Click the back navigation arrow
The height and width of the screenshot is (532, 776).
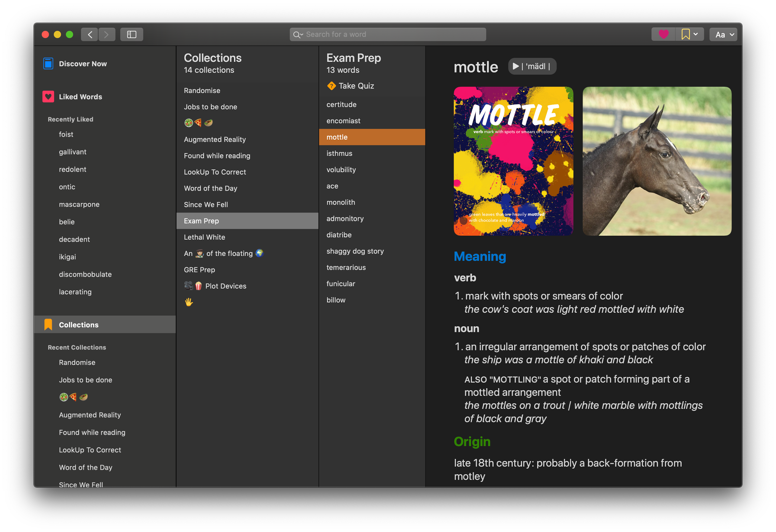click(x=89, y=34)
